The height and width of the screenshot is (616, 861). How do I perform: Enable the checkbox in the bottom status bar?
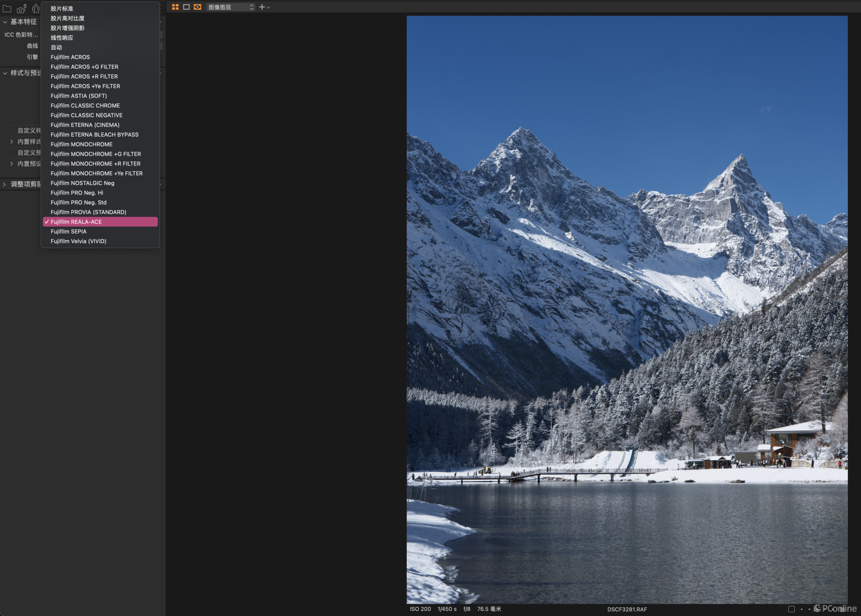click(791, 610)
